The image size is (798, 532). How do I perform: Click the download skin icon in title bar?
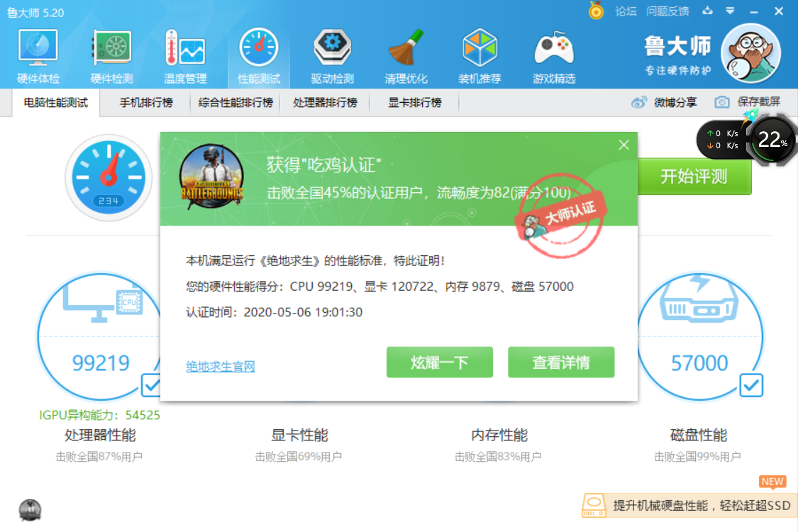pos(707,11)
